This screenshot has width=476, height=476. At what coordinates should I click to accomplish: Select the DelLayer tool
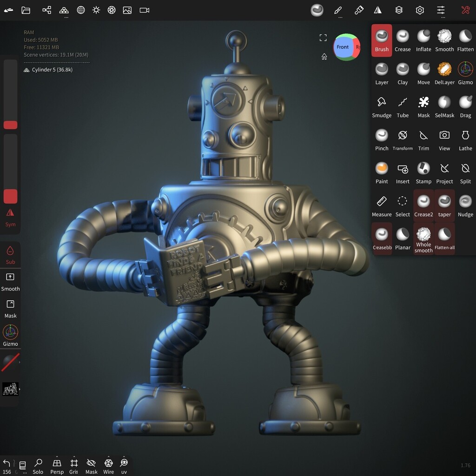pyautogui.click(x=444, y=74)
